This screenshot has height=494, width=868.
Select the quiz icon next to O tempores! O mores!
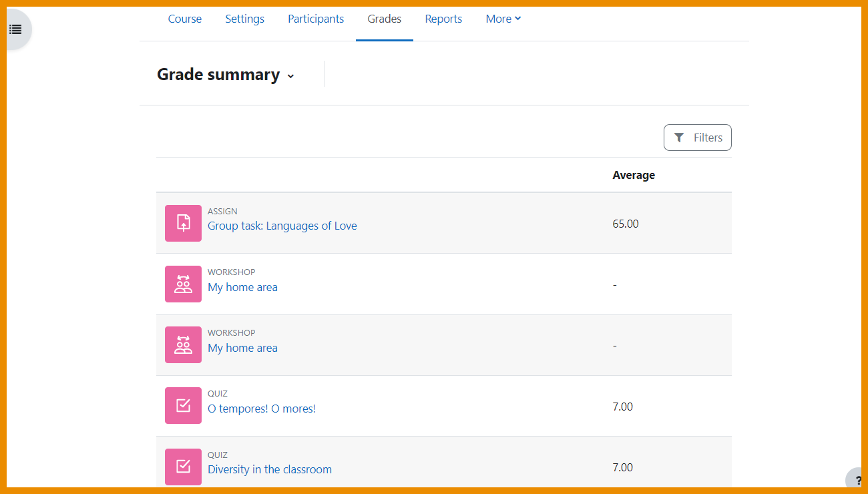tap(183, 405)
